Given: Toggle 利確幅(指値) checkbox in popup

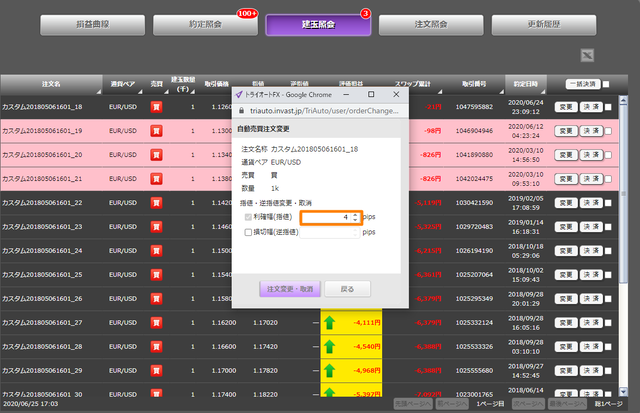Looking at the screenshot, I should click(x=248, y=217).
